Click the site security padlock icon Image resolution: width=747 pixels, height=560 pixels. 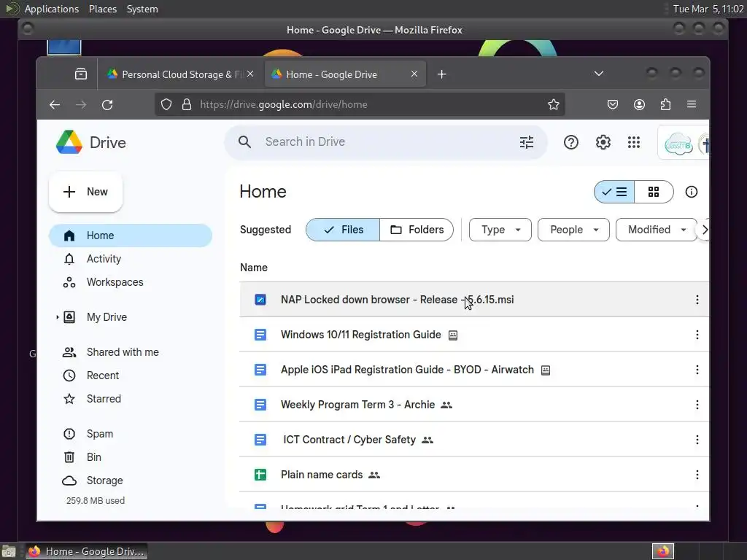pos(187,104)
